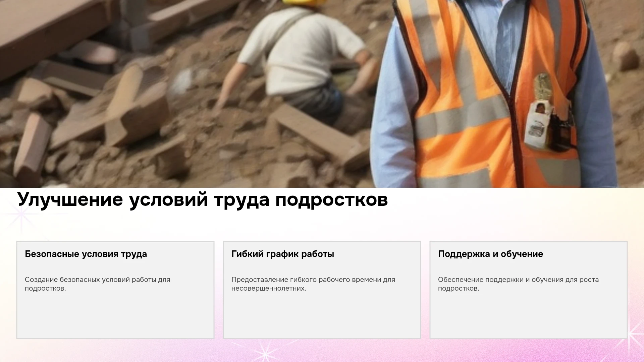Screen dimensions: 644x362
Task: Click the text 'Предоставление гибкого рабочего времени'
Action: coord(307,280)
